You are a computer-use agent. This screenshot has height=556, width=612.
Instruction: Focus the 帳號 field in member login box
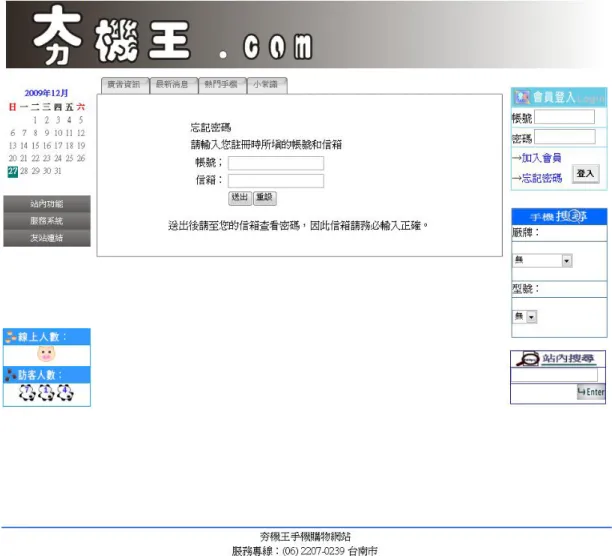[564, 117]
